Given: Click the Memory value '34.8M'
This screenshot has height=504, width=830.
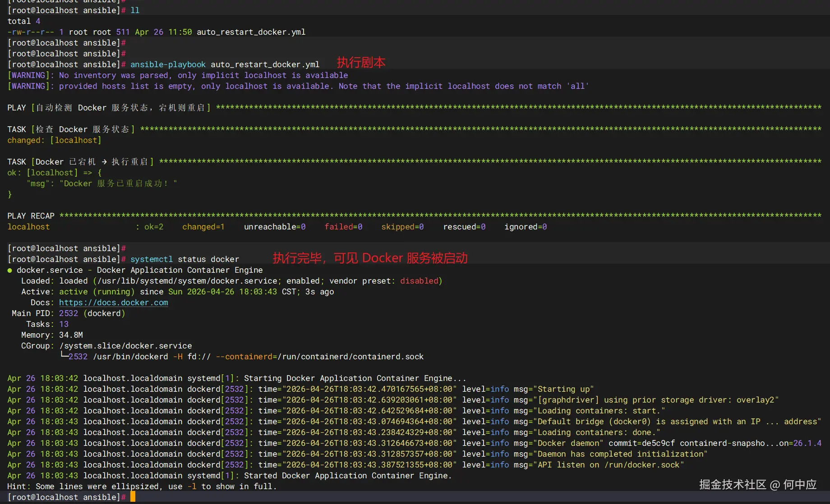Looking at the screenshot, I should [71, 335].
